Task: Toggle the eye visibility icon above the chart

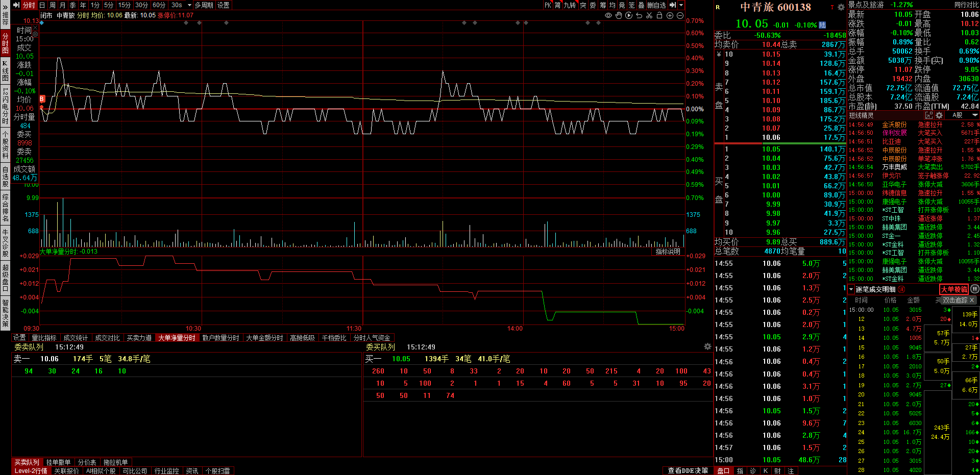Action: pyautogui.click(x=608, y=15)
